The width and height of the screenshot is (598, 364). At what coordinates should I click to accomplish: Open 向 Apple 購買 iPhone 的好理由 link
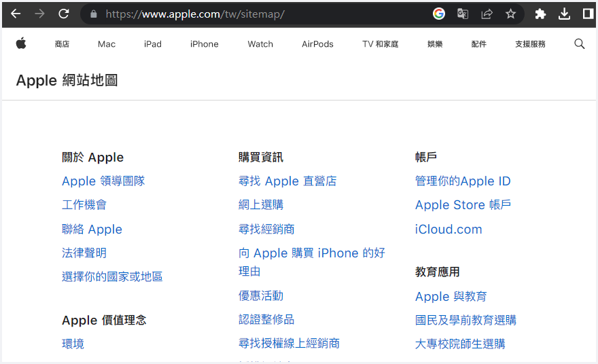(x=312, y=262)
